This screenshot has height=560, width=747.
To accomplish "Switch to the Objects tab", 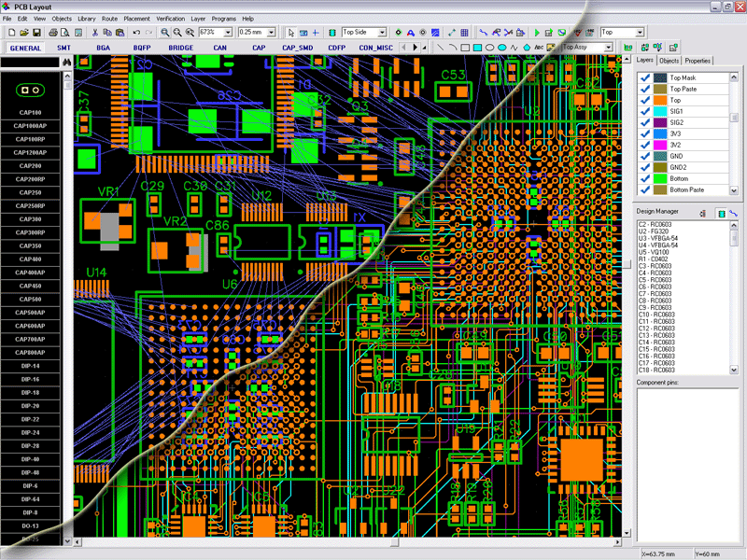I will point(669,61).
